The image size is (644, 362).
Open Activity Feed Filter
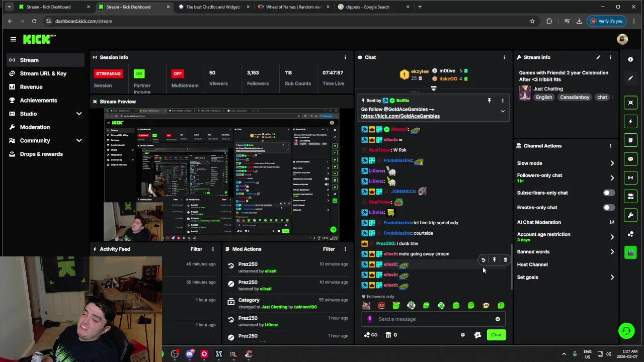click(x=196, y=249)
